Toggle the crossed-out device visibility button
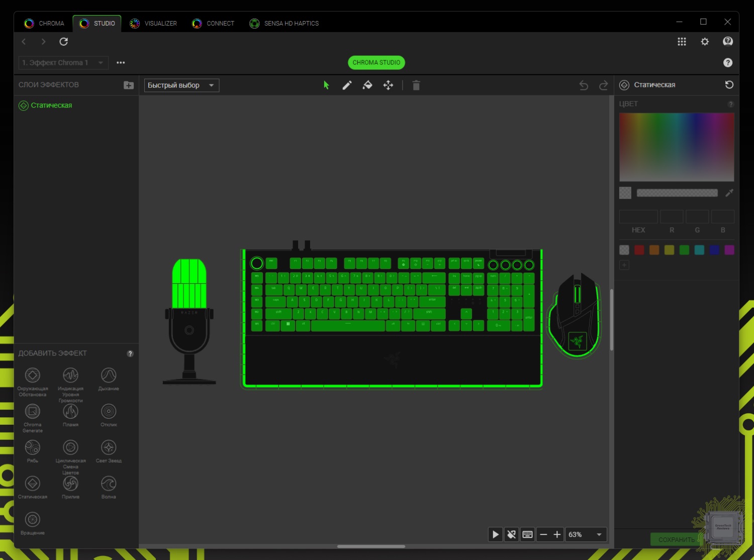754x560 pixels. point(511,534)
